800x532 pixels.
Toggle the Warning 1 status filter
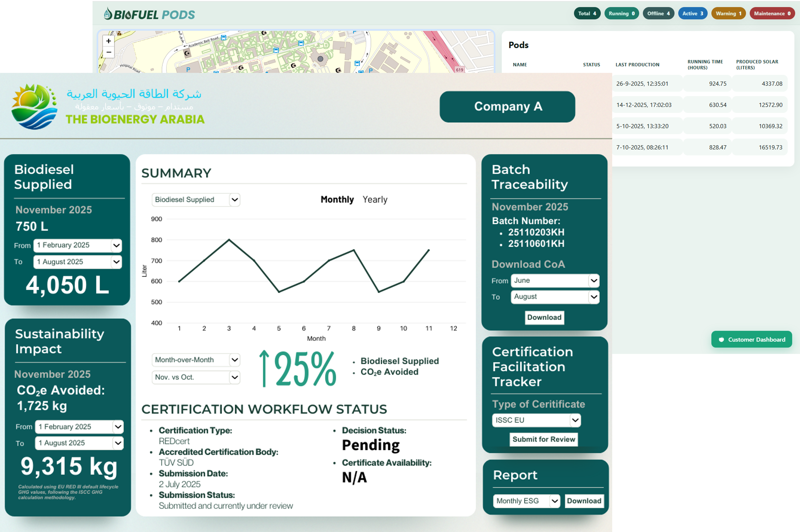coord(728,13)
